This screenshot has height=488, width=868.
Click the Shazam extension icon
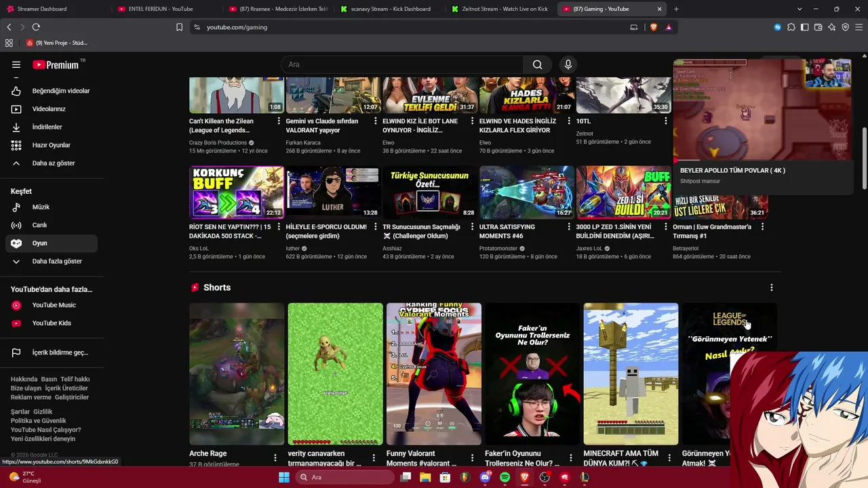778,27
